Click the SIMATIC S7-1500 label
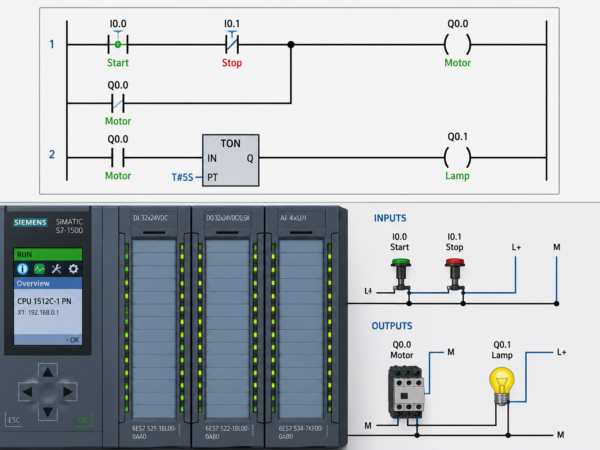Screen dimensions: 600x450 coord(69,226)
